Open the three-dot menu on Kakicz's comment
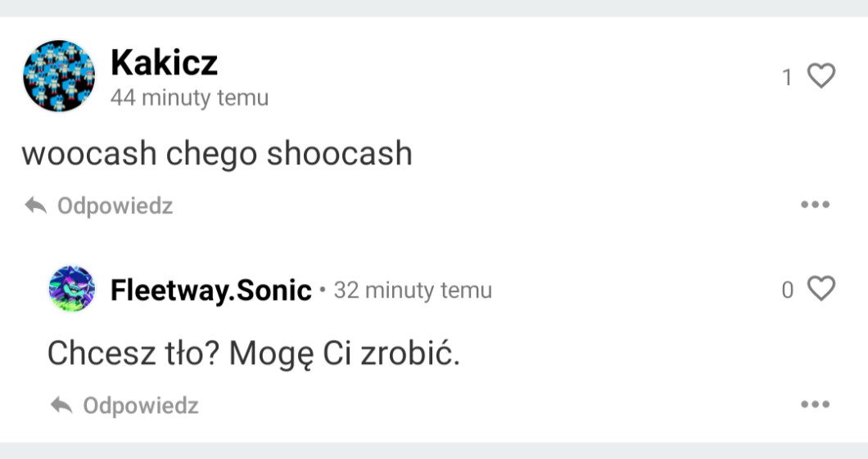Image resolution: width=868 pixels, height=459 pixels. (815, 205)
